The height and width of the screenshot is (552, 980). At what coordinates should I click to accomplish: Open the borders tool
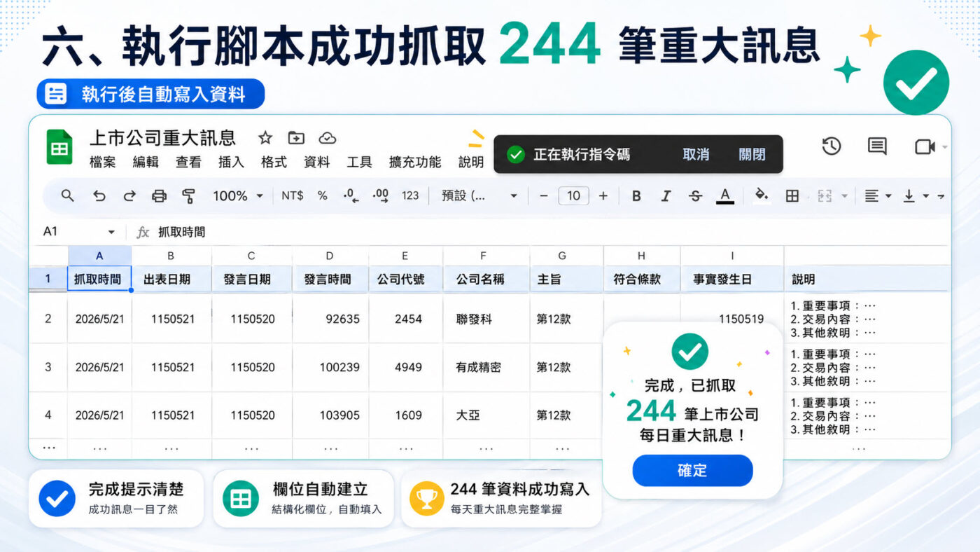pyautogui.click(x=792, y=196)
